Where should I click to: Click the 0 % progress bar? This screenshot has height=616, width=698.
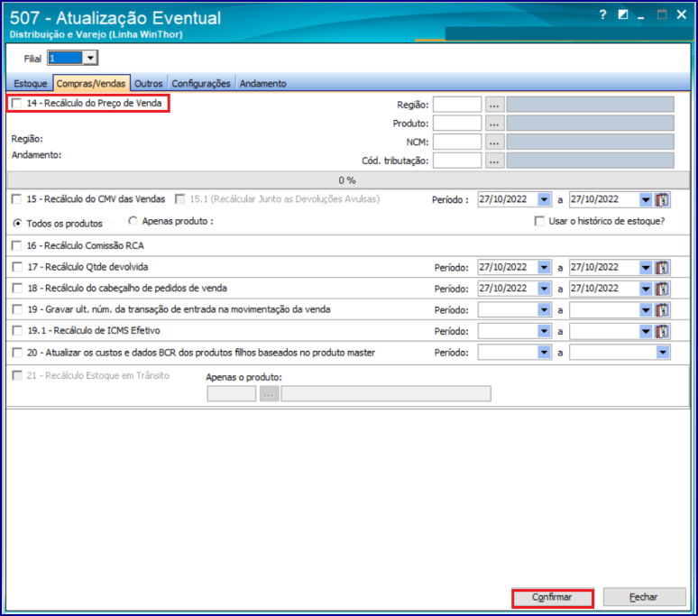(x=347, y=180)
